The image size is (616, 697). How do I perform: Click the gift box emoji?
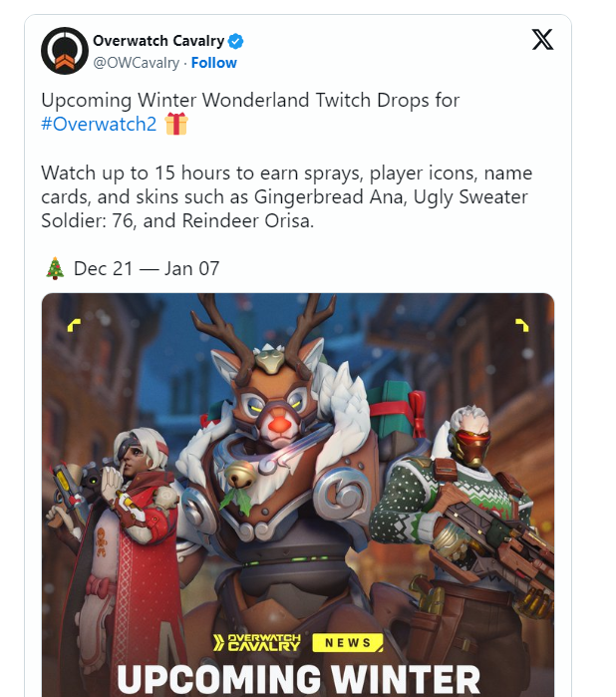176,124
